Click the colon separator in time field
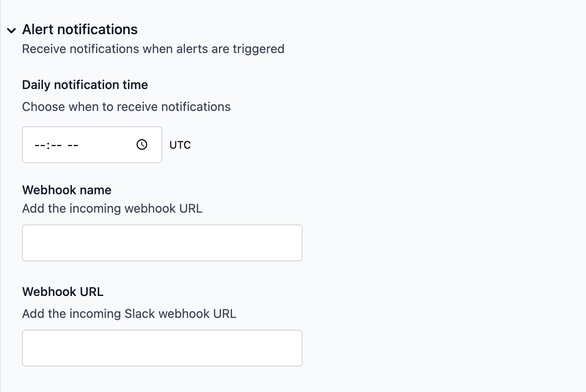The height and width of the screenshot is (392, 586). 47,145
